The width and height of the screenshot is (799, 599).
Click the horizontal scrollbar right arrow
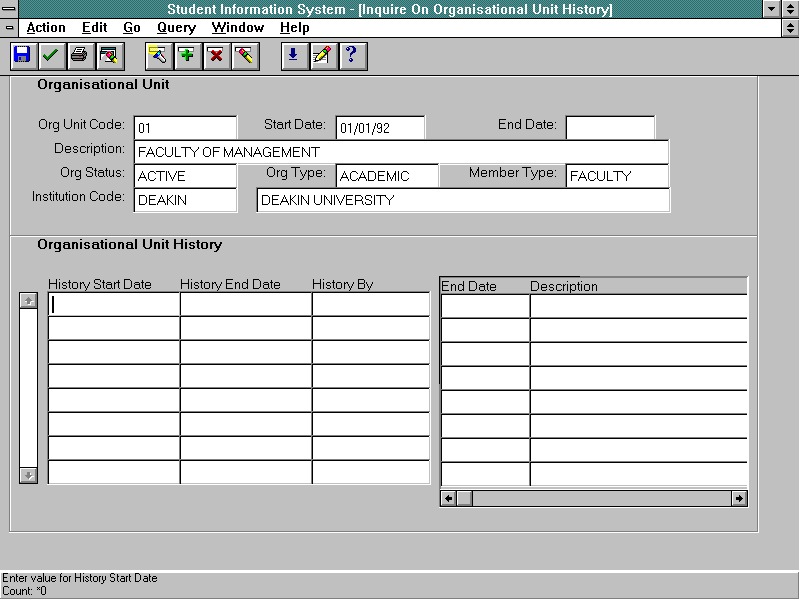739,498
